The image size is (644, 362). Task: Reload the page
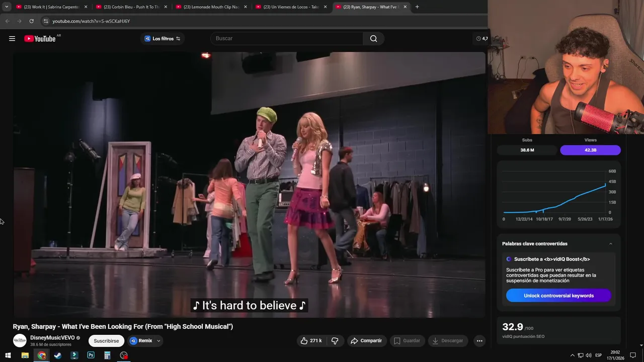(x=31, y=21)
